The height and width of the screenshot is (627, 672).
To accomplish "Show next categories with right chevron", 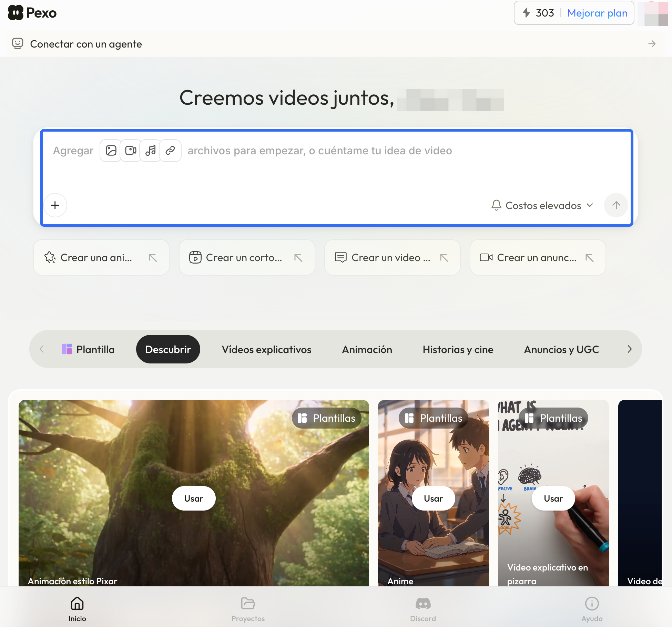I will click(629, 349).
